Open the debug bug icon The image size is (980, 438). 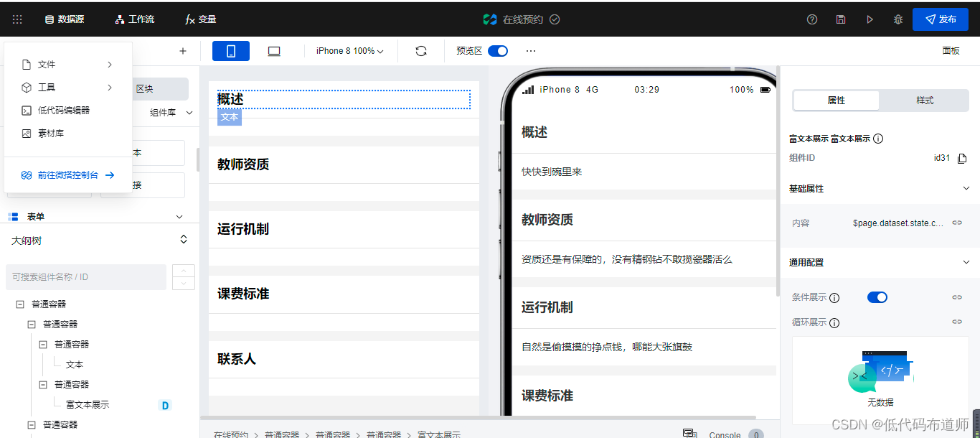(898, 19)
